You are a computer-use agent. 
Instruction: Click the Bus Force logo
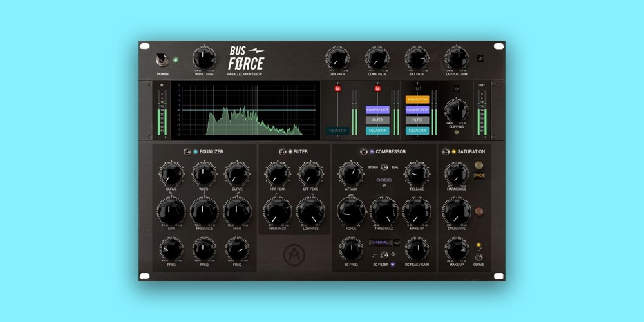tap(246, 59)
